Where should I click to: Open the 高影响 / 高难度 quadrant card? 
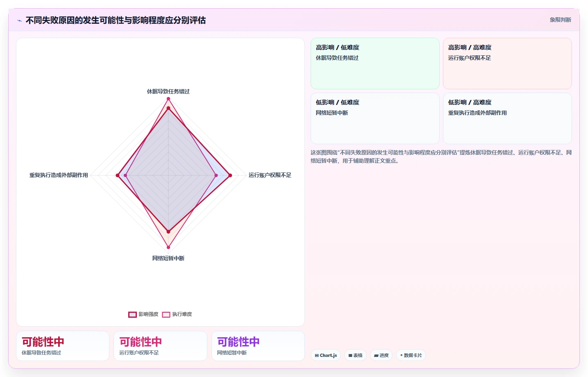(507, 64)
